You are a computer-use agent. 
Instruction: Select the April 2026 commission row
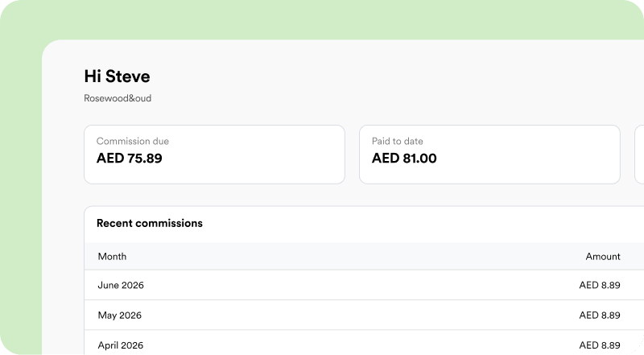pos(364,343)
